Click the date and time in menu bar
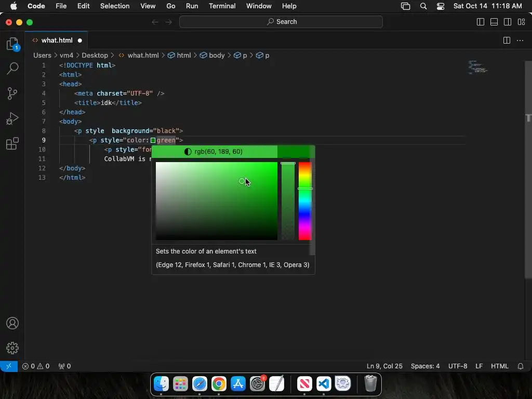The width and height of the screenshot is (532, 399). [487, 6]
